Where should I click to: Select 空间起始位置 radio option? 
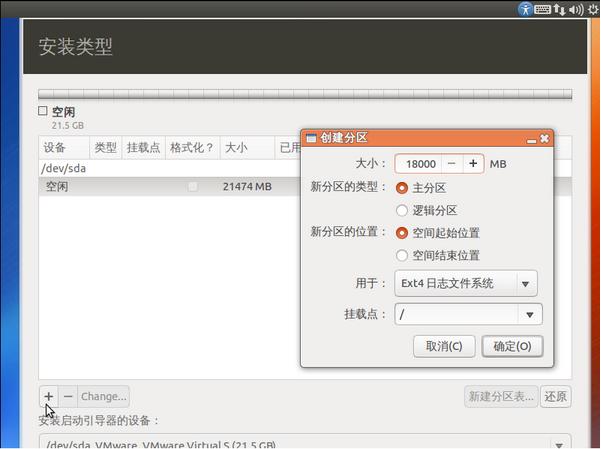click(403, 232)
